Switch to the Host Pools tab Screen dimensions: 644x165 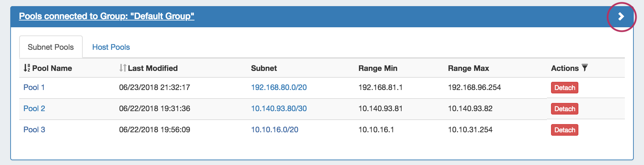pos(111,47)
